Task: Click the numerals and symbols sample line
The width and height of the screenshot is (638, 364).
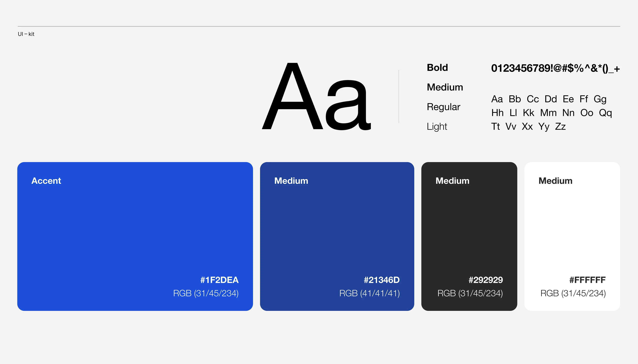Action: point(555,68)
